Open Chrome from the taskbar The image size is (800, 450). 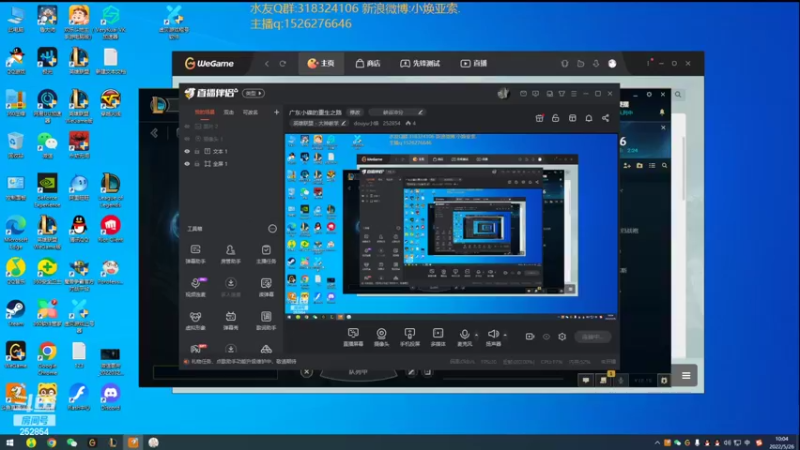coord(52,442)
